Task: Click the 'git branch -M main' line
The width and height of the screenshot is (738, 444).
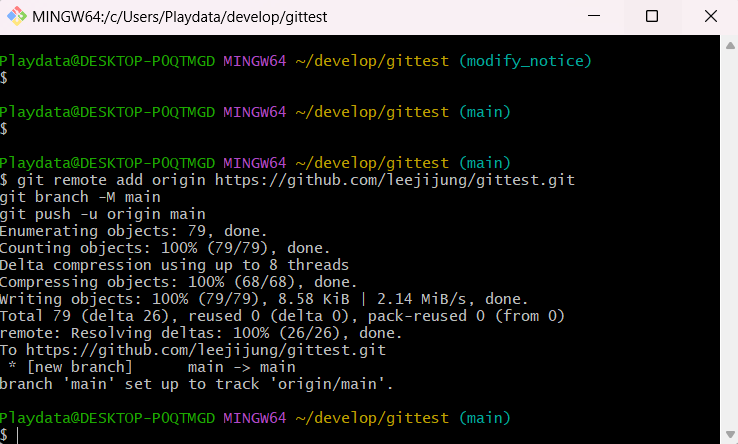Action: [80, 197]
